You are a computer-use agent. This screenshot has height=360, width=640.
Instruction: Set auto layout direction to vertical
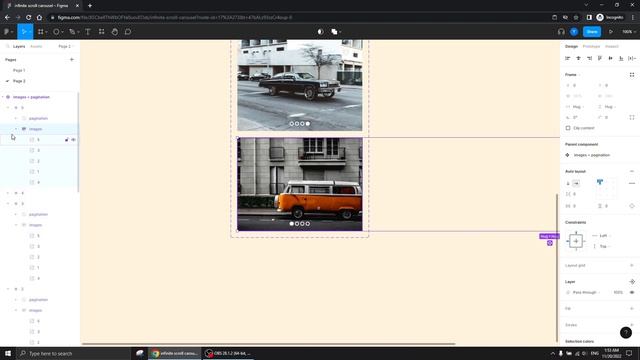[568, 184]
